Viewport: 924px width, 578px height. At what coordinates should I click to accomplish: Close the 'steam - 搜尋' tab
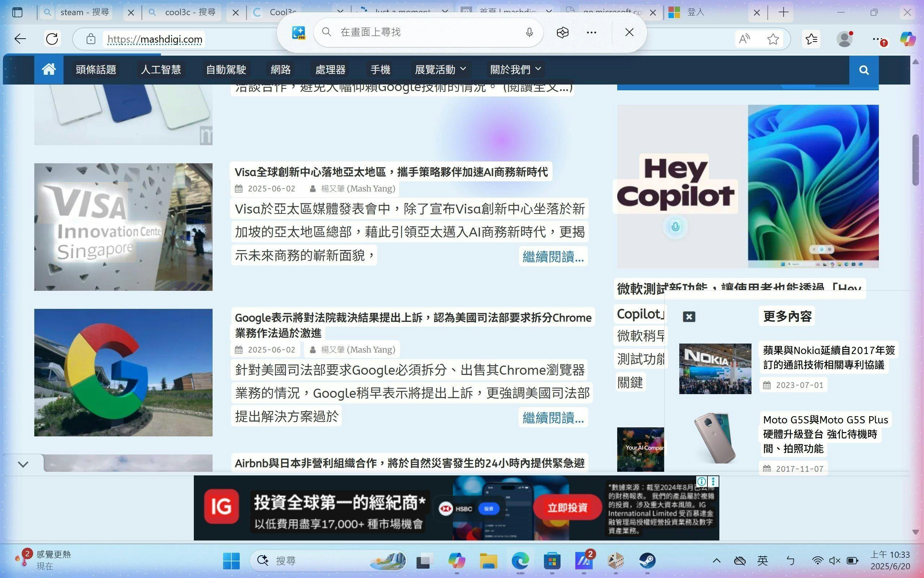click(x=131, y=13)
